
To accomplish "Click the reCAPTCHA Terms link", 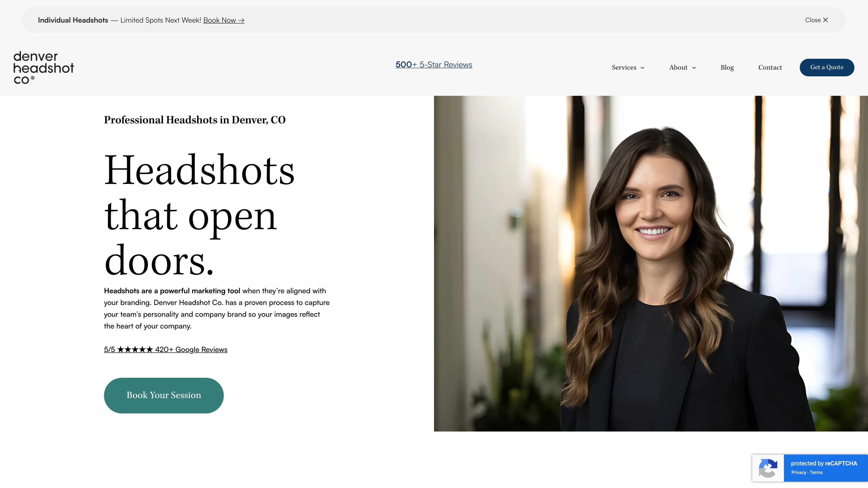I will point(816,472).
